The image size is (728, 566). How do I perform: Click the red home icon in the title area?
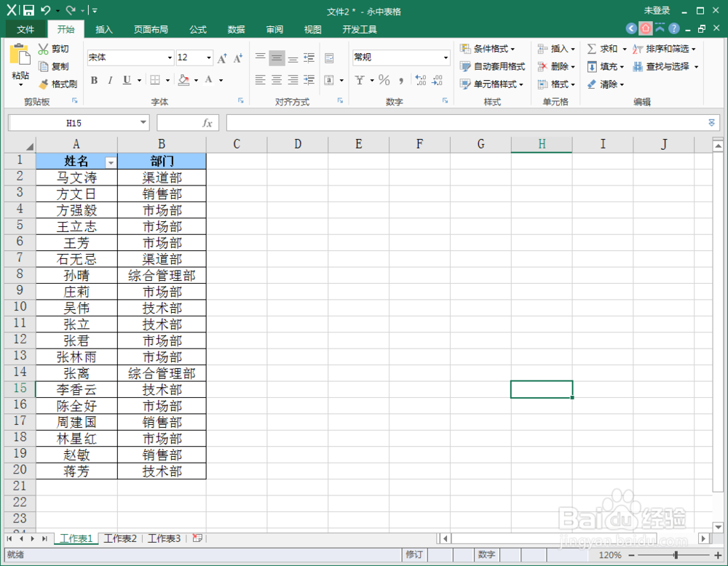coord(645,29)
